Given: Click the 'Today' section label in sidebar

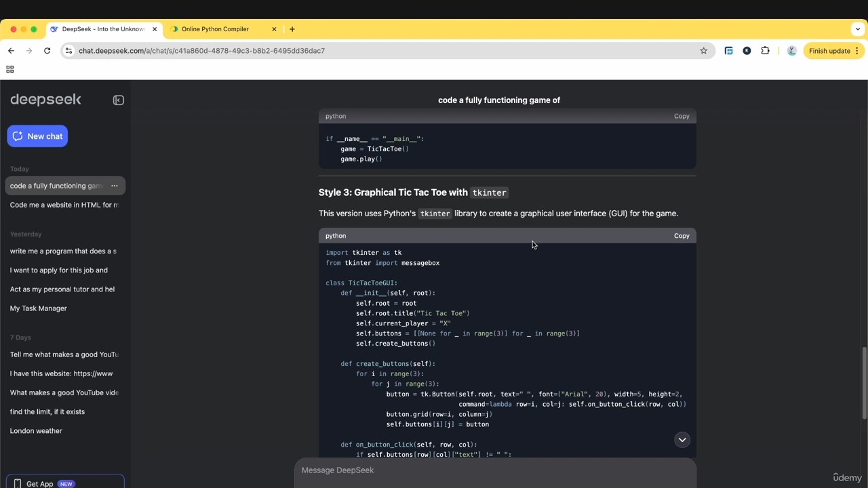Looking at the screenshot, I should pos(20,169).
